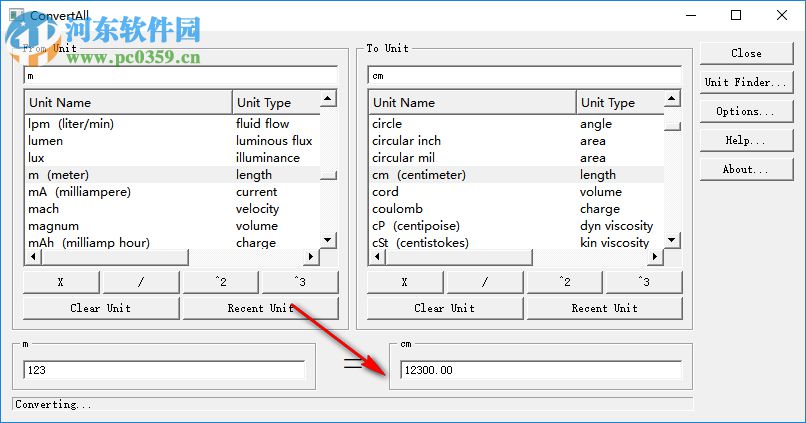This screenshot has height=423, width=806.
Task: Select circular inch in the To Unit list
Action: click(x=517, y=141)
